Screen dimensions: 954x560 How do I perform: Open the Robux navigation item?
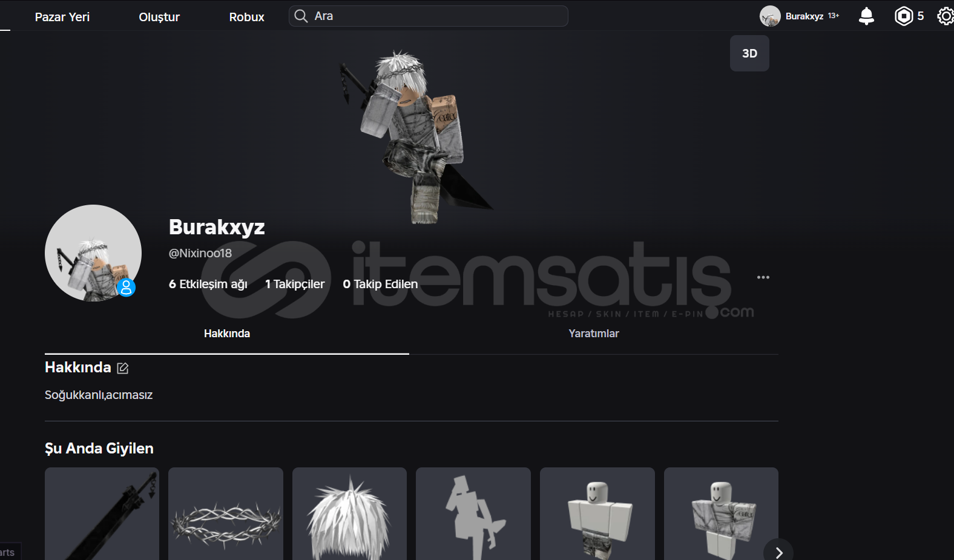point(247,17)
